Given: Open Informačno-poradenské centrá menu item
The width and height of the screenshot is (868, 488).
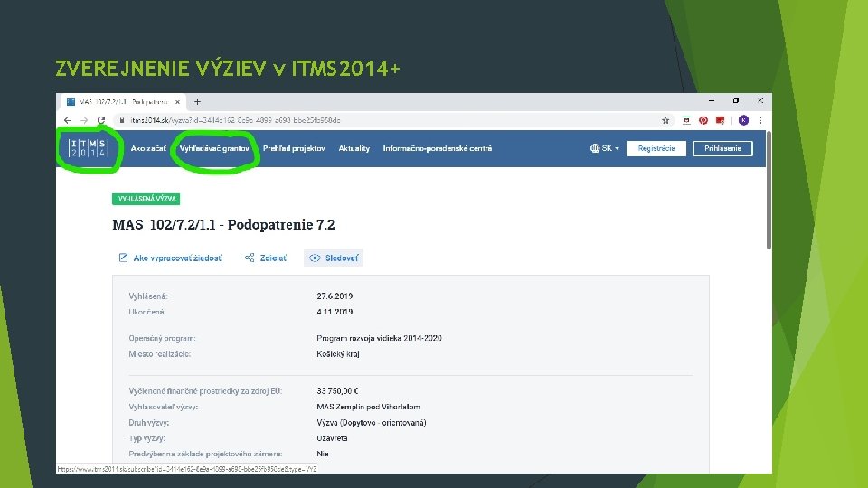Looking at the screenshot, I should (x=438, y=148).
